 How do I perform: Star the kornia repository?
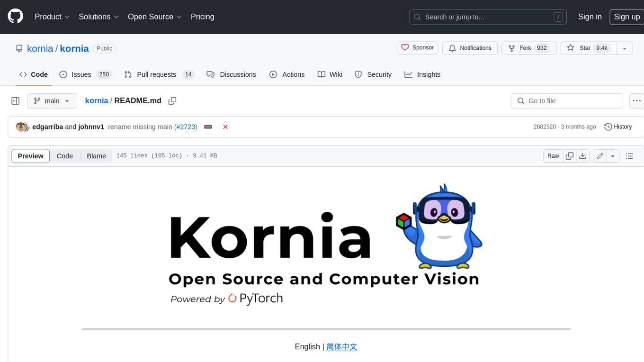[x=589, y=48]
